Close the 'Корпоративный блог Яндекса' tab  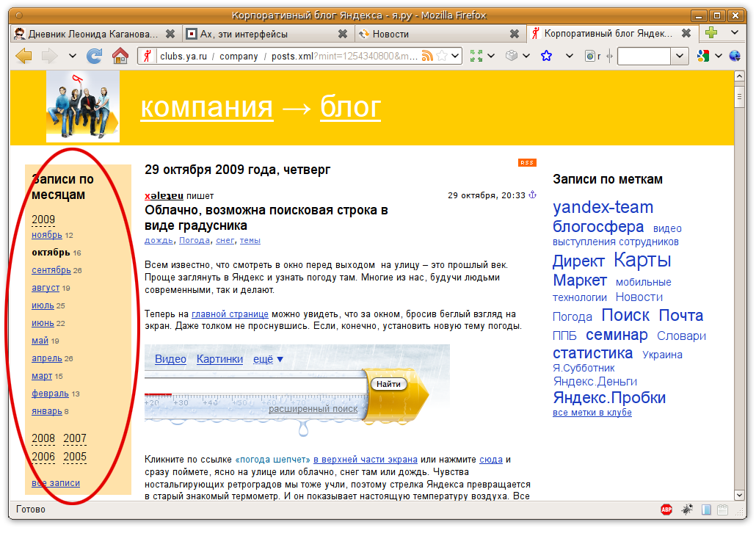[x=686, y=33]
